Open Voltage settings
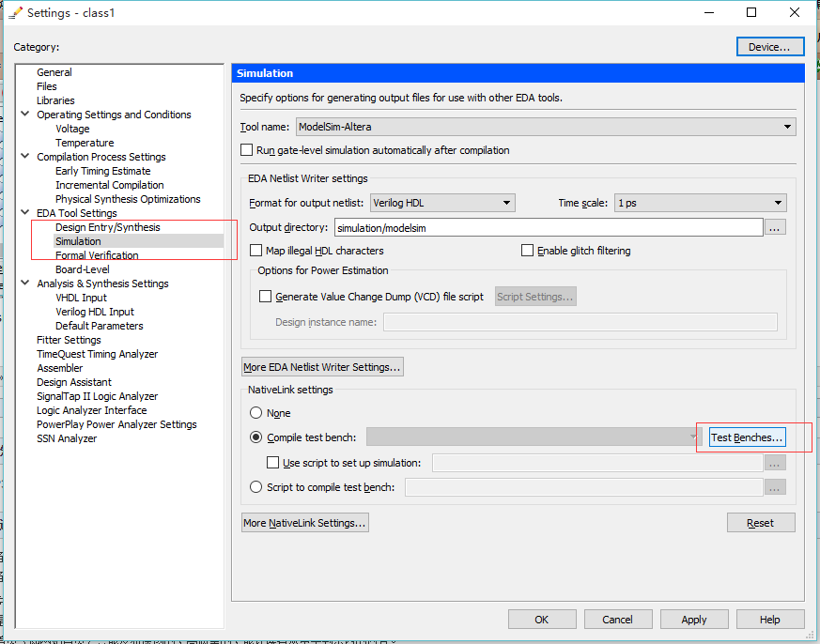This screenshot has height=644, width=820. coord(72,129)
